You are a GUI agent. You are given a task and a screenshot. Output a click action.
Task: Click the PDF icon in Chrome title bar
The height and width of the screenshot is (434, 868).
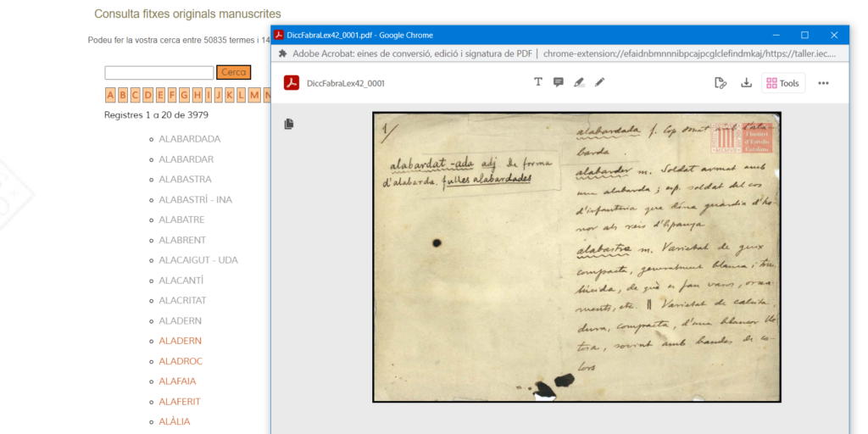(x=279, y=35)
